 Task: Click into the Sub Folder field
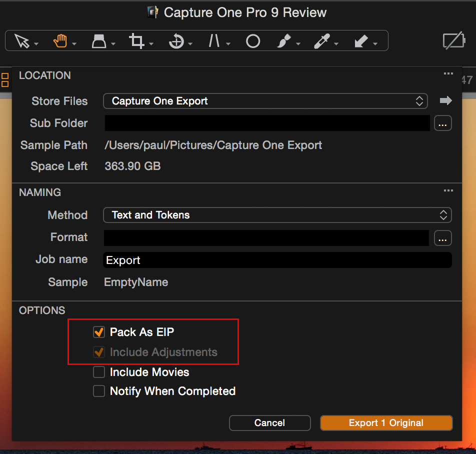coord(267,123)
